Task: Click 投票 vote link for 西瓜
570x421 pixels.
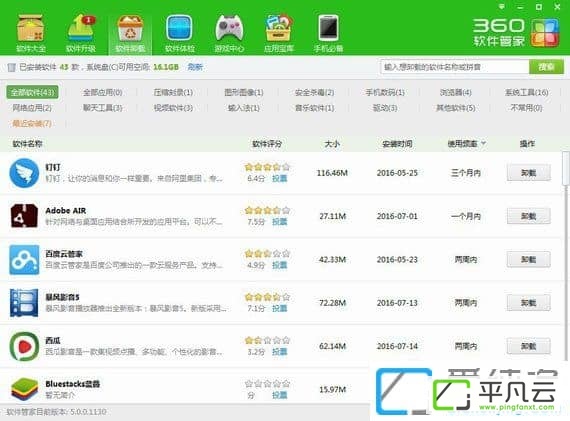Action: [280, 352]
